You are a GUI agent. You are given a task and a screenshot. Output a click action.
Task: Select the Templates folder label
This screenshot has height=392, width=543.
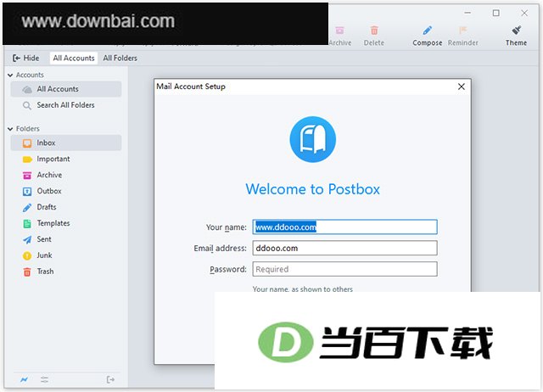coord(53,223)
